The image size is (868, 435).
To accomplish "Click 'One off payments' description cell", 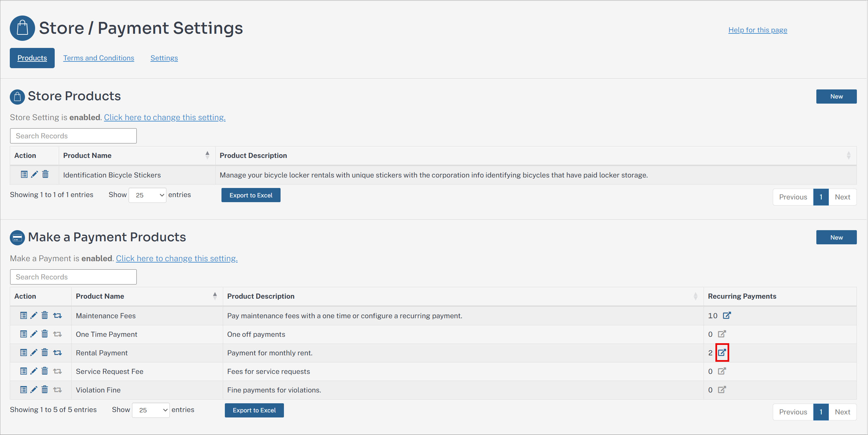I will [463, 334].
